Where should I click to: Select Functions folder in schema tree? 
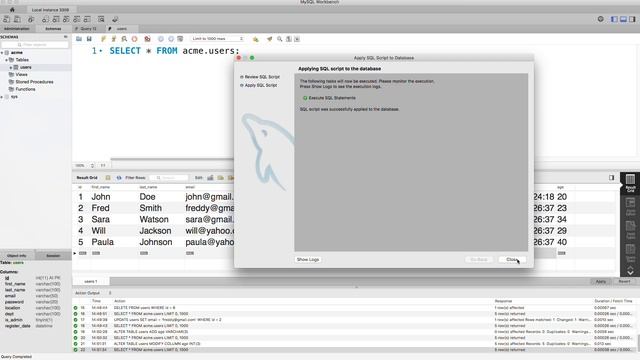[25, 89]
